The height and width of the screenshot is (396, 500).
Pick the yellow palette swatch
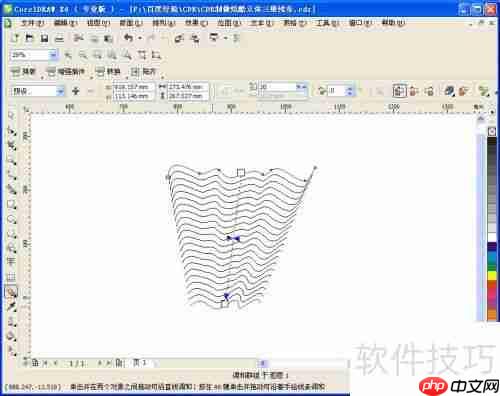[x=492, y=275]
